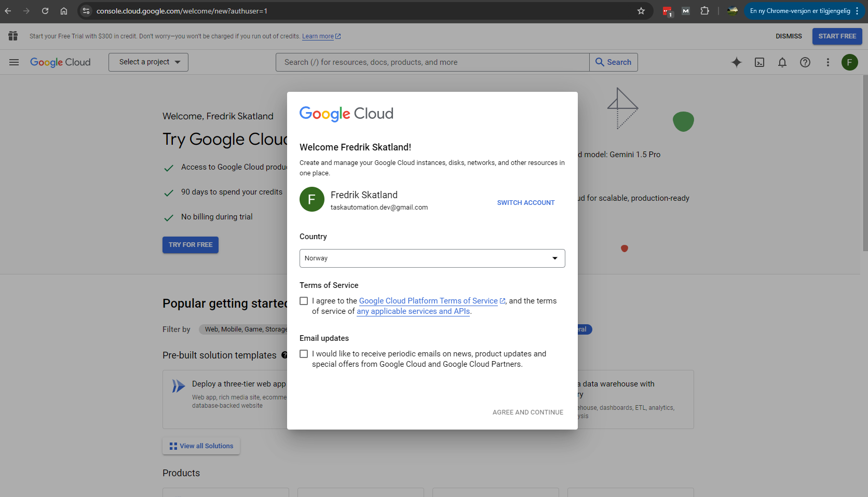
Task: Click the browser forward arrow
Action: tap(26, 11)
